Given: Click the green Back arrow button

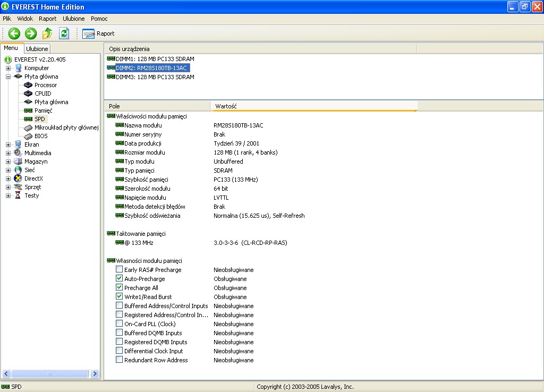Looking at the screenshot, I should 14,33.
